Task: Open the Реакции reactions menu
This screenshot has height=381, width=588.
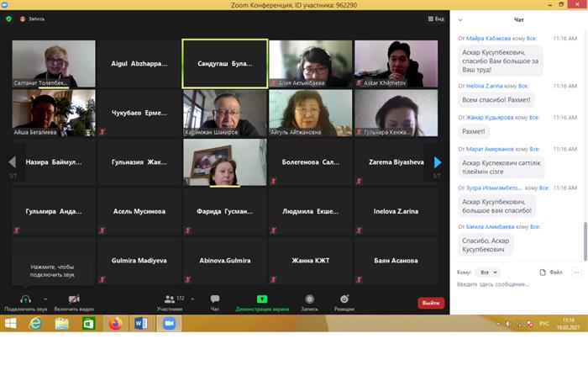Action: pyautogui.click(x=344, y=299)
